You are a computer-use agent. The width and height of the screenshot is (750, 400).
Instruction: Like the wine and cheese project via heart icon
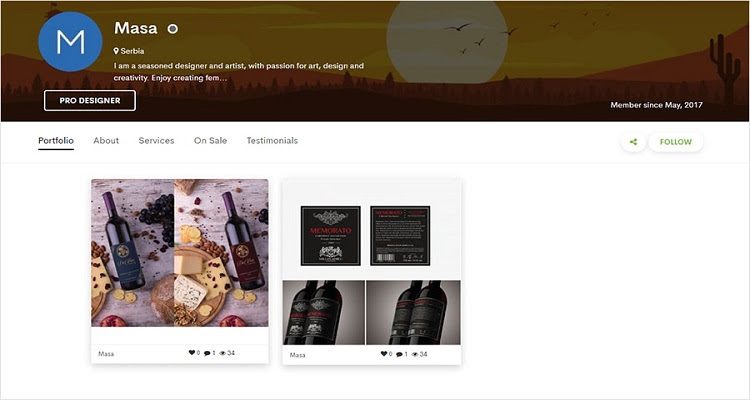click(x=191, y=353)
